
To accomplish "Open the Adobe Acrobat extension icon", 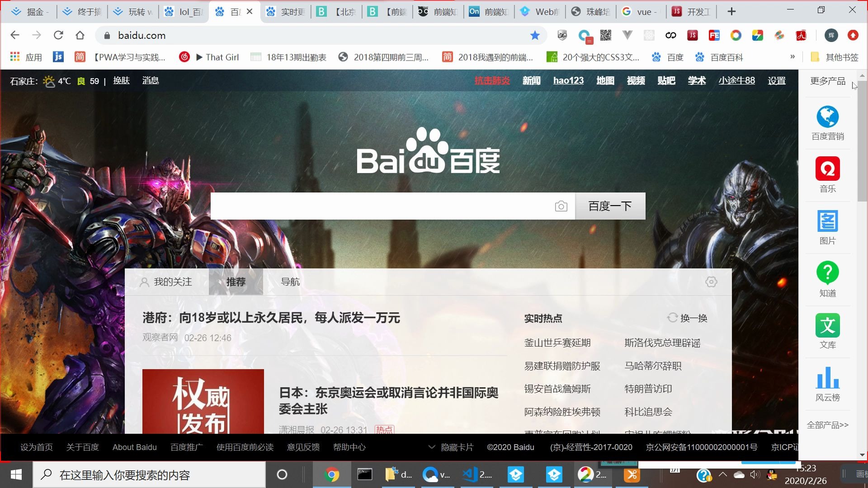I will [801, 35].
